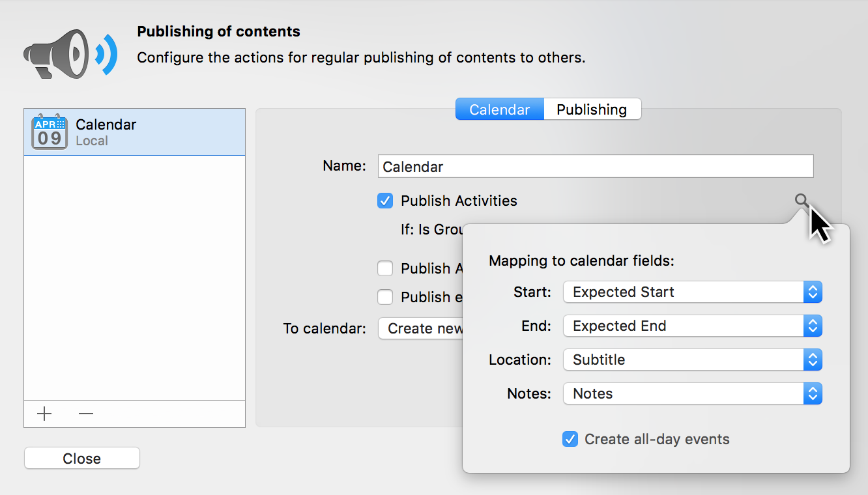Select the Calendar tab
This screenshot has width=868, height=495.
click(x=499, y=109)
